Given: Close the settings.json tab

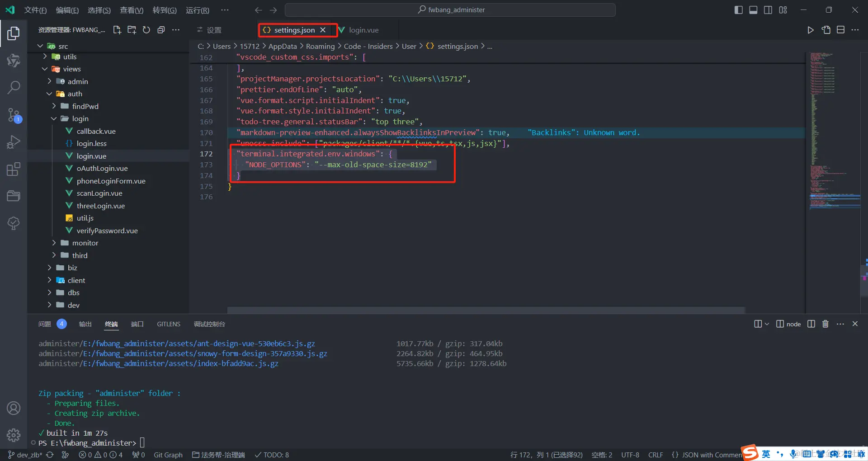Looking at the screenshot, I should [323, 30].
